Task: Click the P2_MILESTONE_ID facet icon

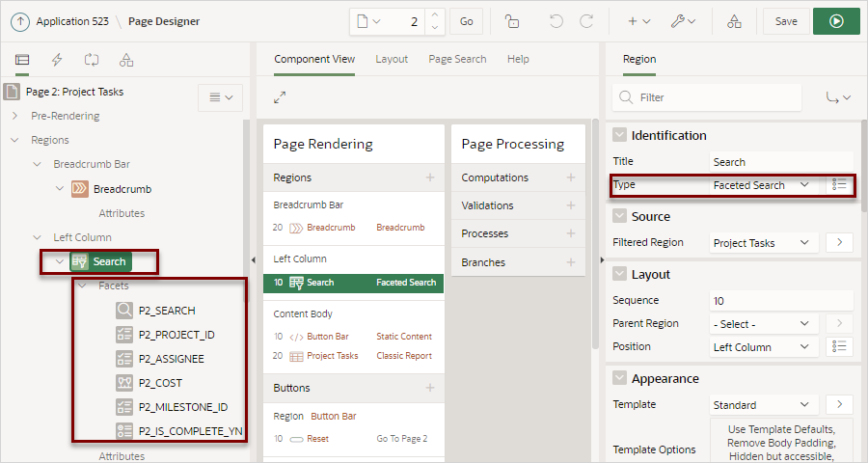Action: click(124, 407)
